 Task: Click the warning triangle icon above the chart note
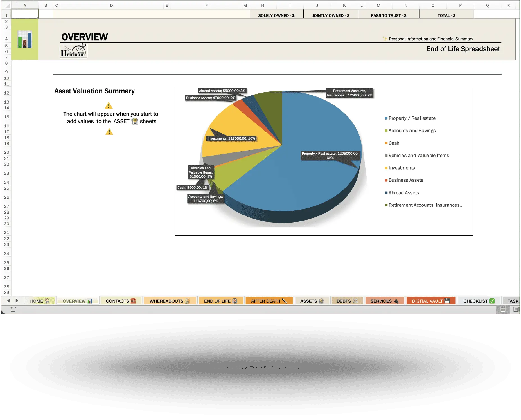coord(109,105)
